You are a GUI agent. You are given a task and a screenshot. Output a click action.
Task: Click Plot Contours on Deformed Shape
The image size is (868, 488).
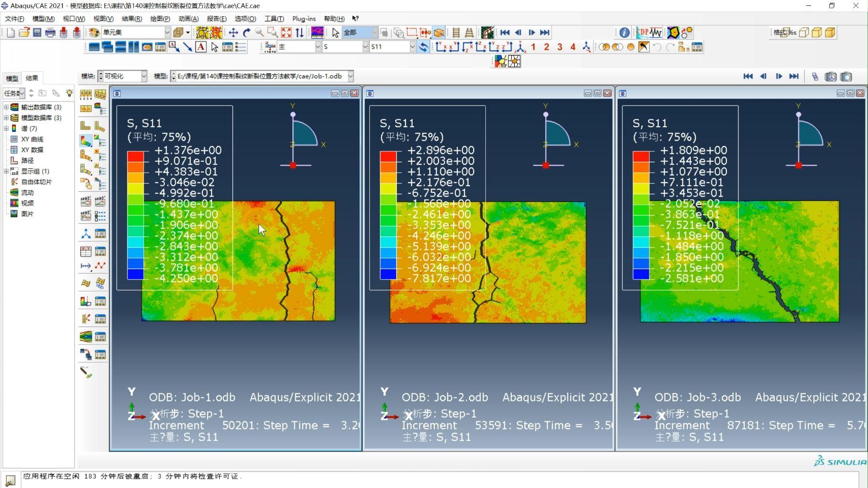(86, 141)
